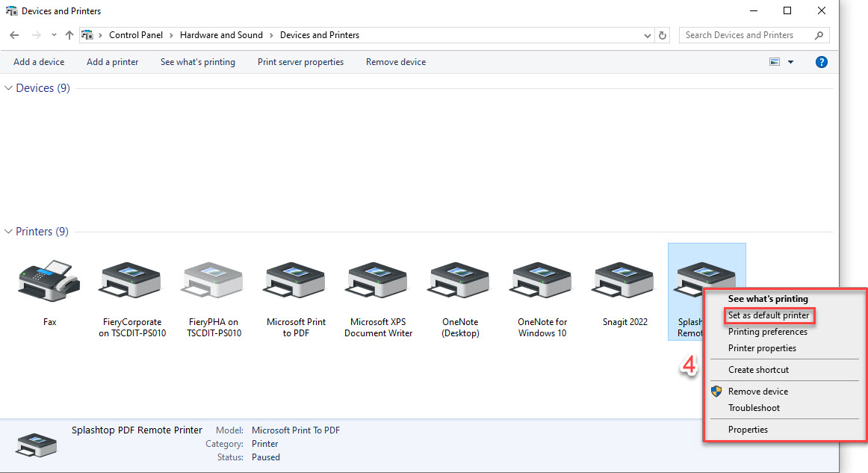
Task: Click the search magnifier icon
Action: 819,35
